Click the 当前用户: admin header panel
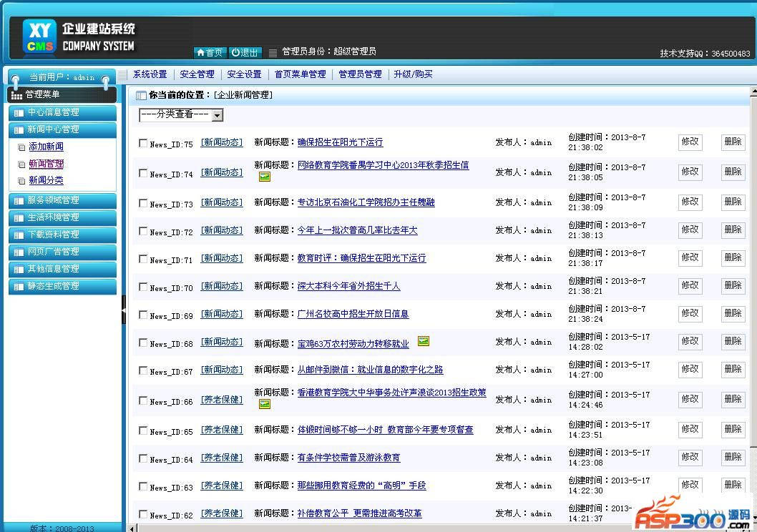This screenshot has width=757, height=532. click(x=62, y=77)
